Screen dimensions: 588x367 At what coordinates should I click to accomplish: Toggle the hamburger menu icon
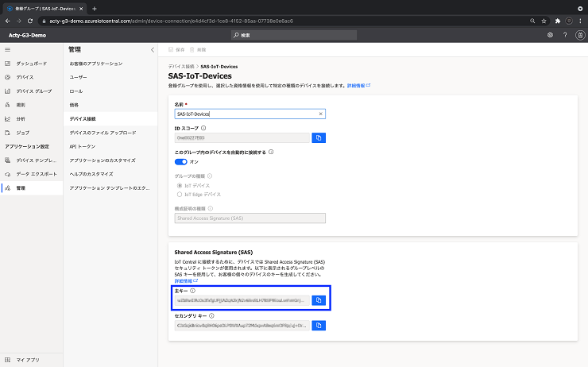7,49
